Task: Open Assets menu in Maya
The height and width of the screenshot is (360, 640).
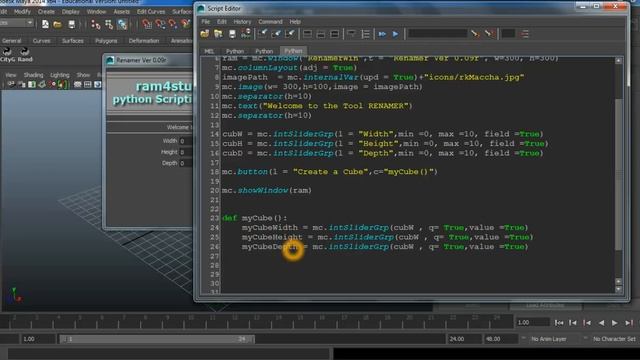Action: pos(122,11)
